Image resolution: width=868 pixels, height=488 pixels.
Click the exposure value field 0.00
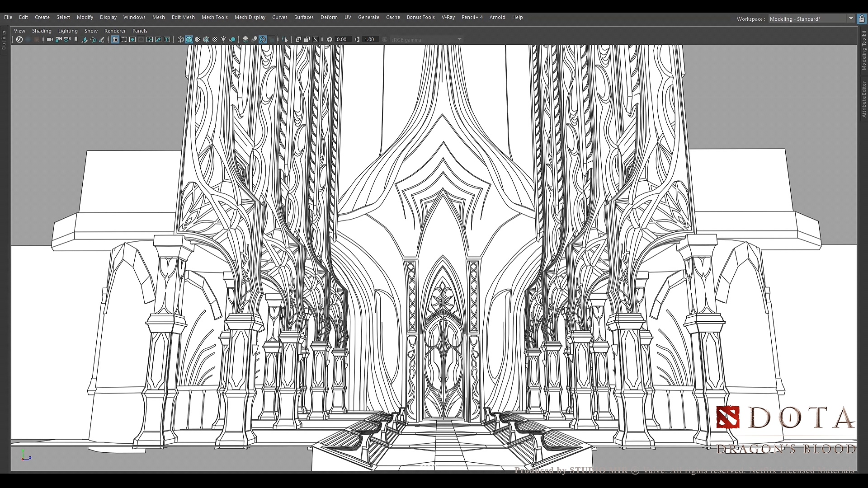343,39
